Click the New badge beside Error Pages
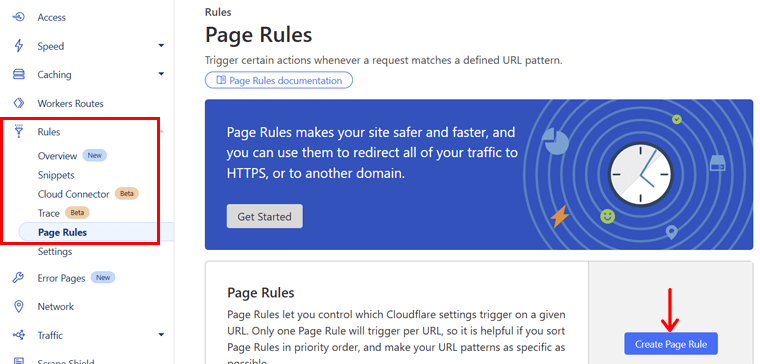760x364 pixels. (103, 278)
